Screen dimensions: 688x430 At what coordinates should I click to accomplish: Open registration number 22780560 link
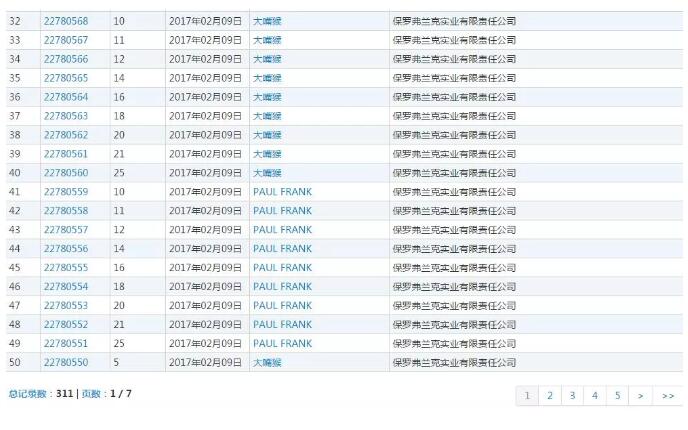[x=66, y=173]
